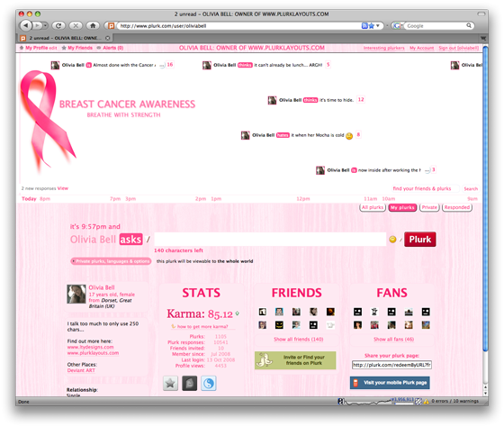
Task: Go to the Home page icon
Action: click(x=93, y=25)
